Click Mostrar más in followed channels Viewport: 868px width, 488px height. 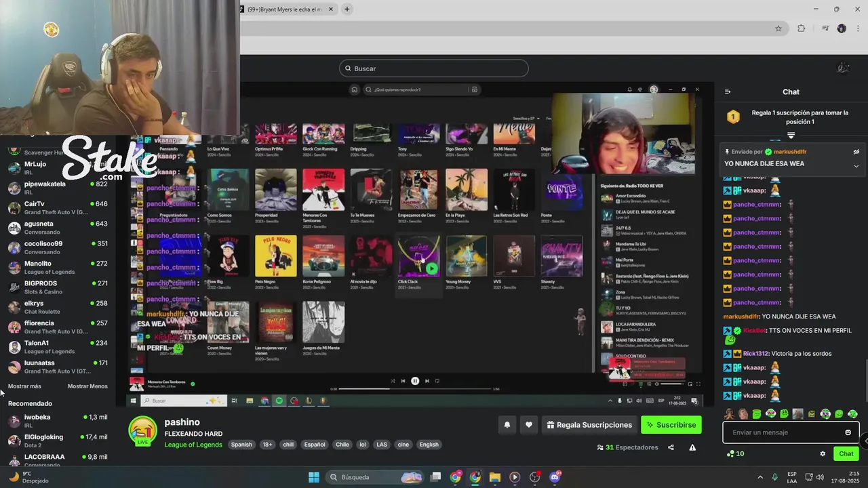[x=24, y=386]
